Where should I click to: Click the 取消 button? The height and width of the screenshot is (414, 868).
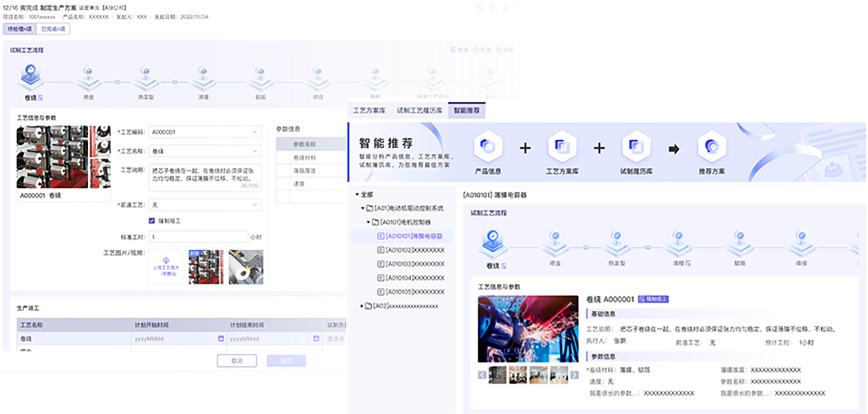point(236,360)
